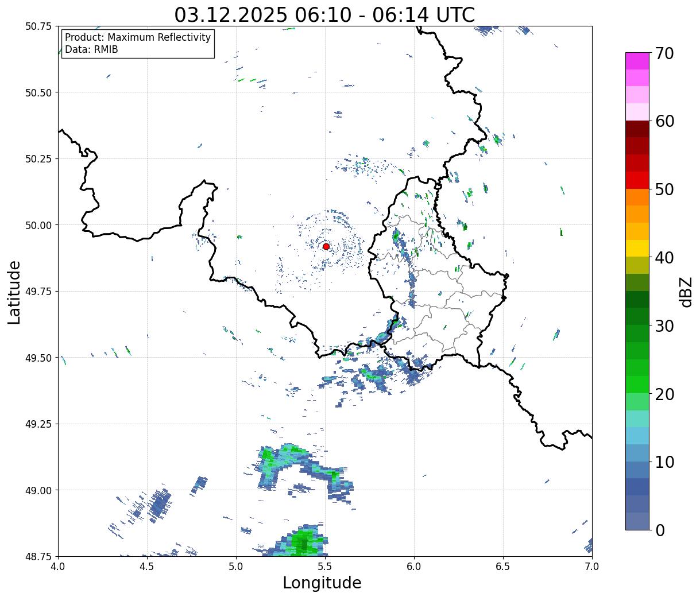Click the 40 tick on colorbar

664,257
